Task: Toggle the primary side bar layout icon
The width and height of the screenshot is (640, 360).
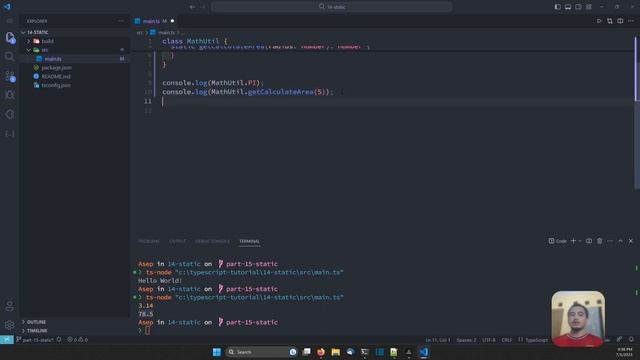Action: [558, 7]
